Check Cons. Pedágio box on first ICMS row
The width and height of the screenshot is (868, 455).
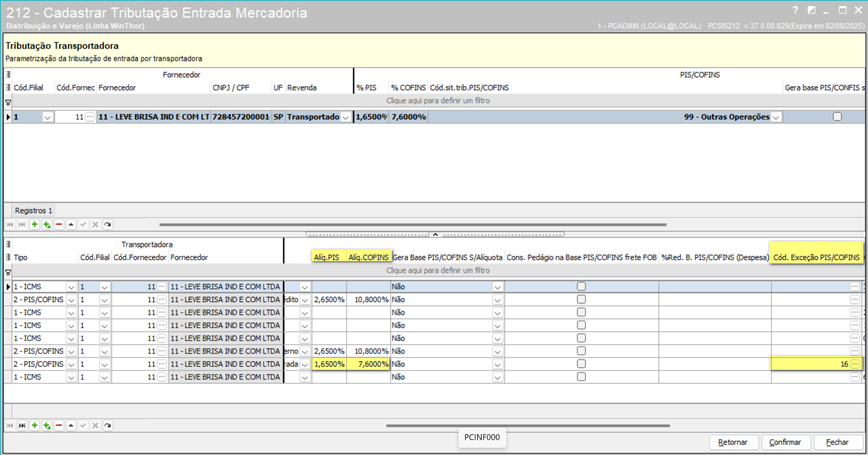pos(582,287)
